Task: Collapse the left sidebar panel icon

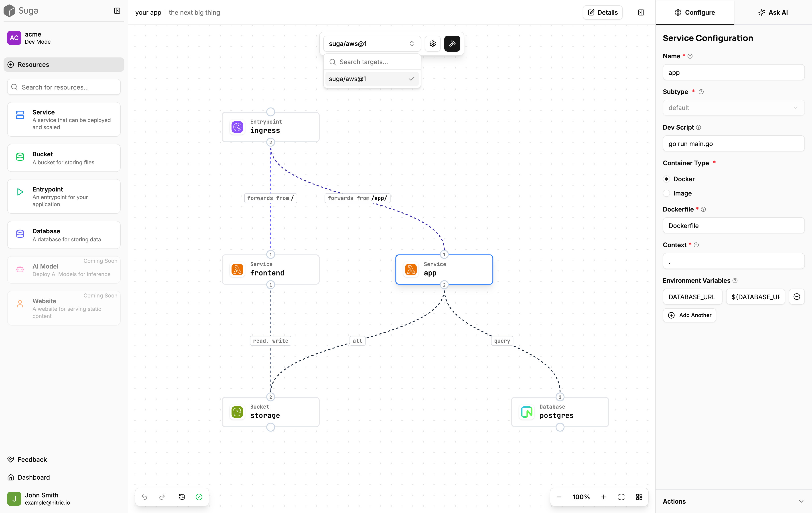Action: click(x=117, y=11)
